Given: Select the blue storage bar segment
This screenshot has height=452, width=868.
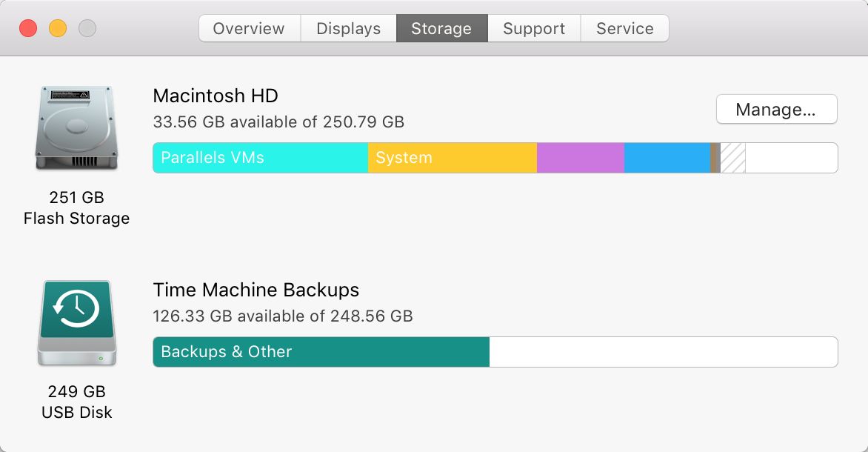Looking at the screenshot, I should click(667, 158).
